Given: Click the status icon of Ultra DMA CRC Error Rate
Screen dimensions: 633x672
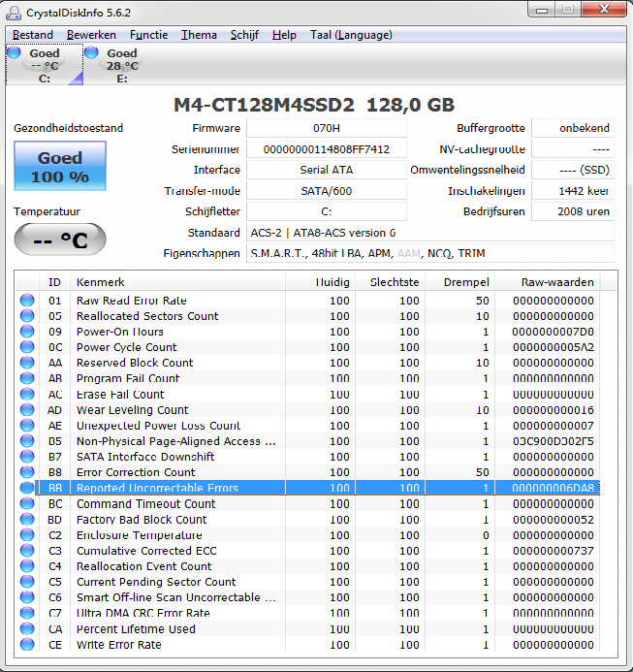Looking at the screenshot, I should point(27,613).
